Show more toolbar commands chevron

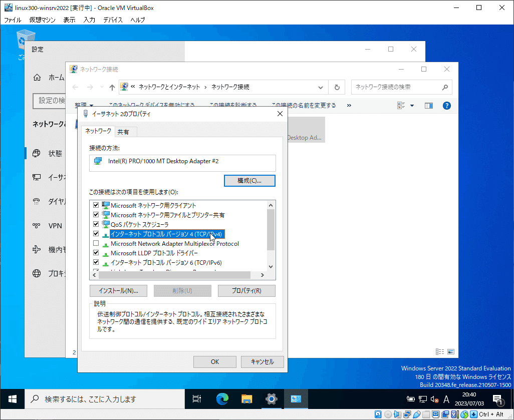349,106
